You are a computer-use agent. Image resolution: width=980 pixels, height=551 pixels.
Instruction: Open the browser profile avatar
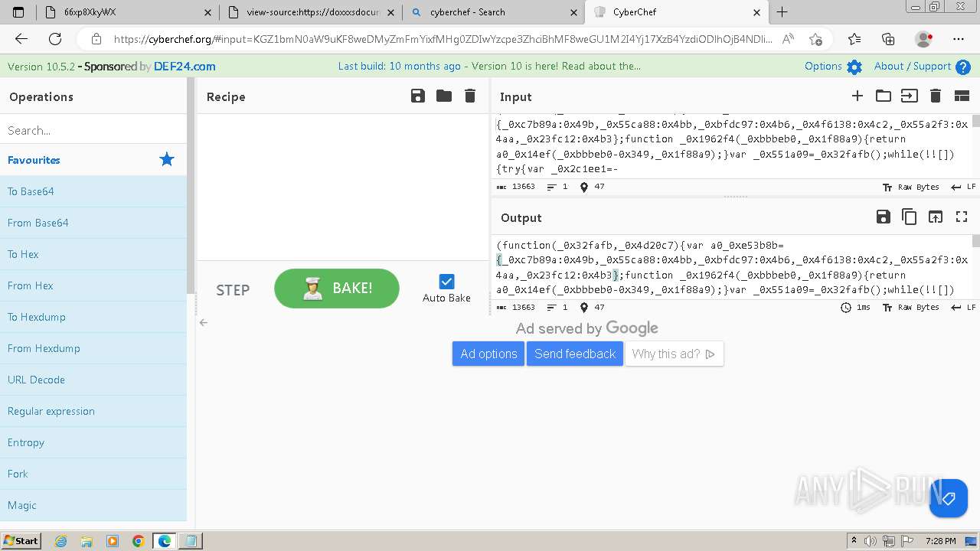click(x=924, y=39)
